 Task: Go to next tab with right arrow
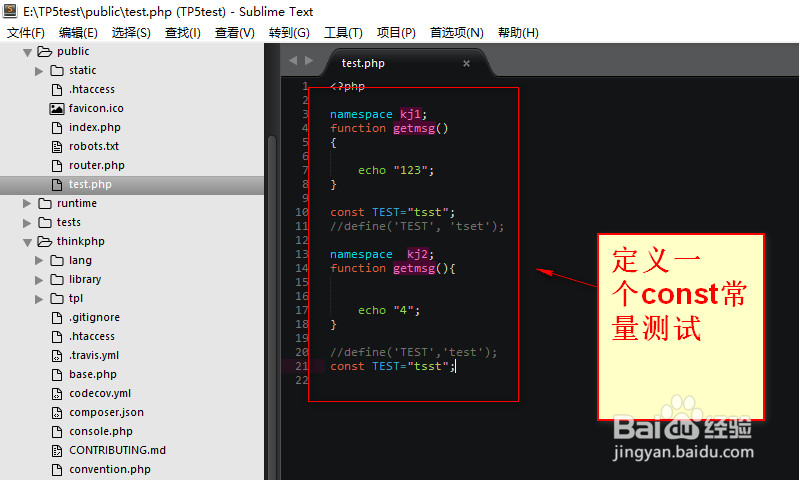pos(309,61)
